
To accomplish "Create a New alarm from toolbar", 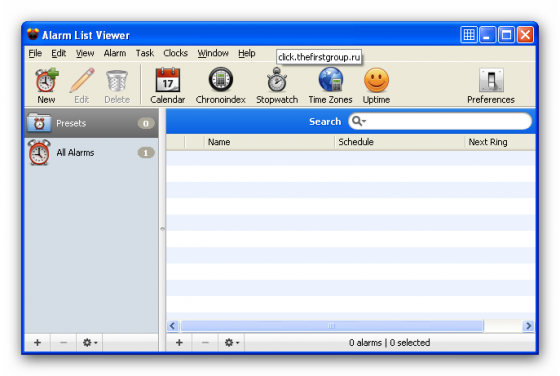I will tap(46, 86).
